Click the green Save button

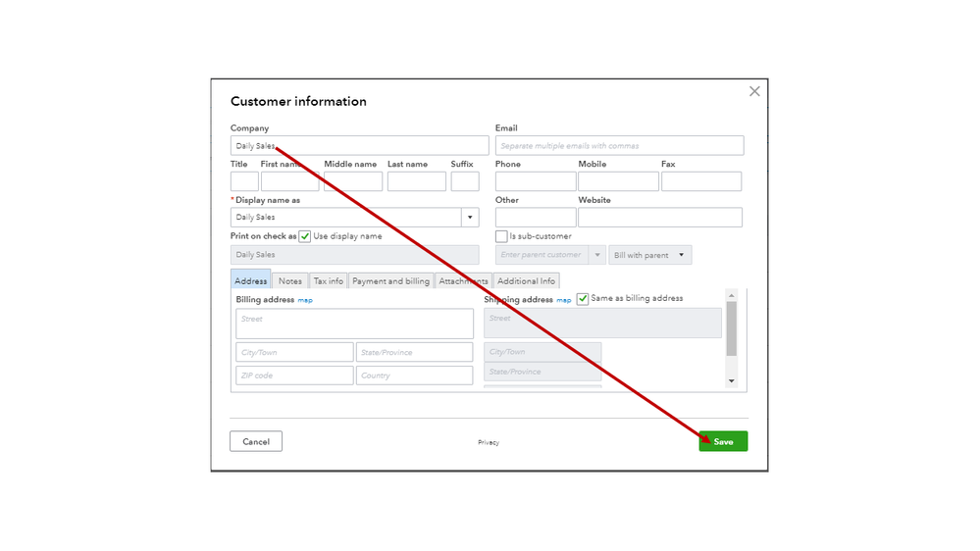coord(723,441)
